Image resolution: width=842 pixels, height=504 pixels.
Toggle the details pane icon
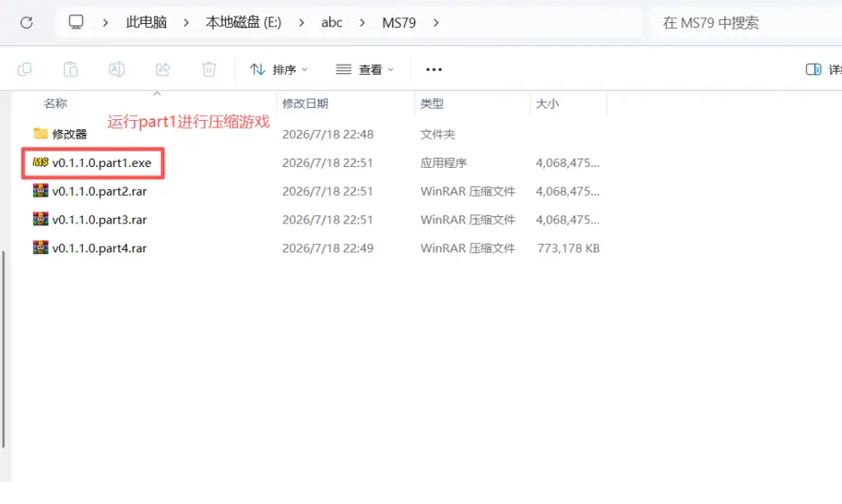click(813, 69)
